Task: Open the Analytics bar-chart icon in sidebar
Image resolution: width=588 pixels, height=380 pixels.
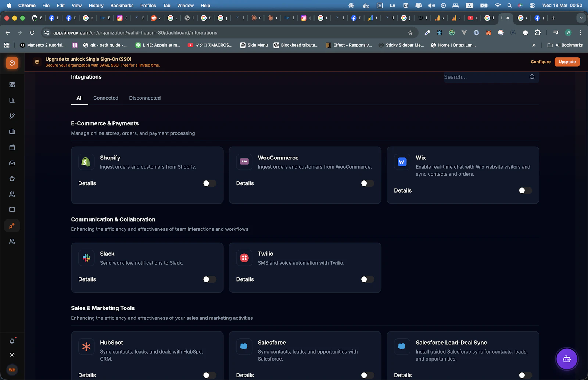Action: [x=12, y=100]
